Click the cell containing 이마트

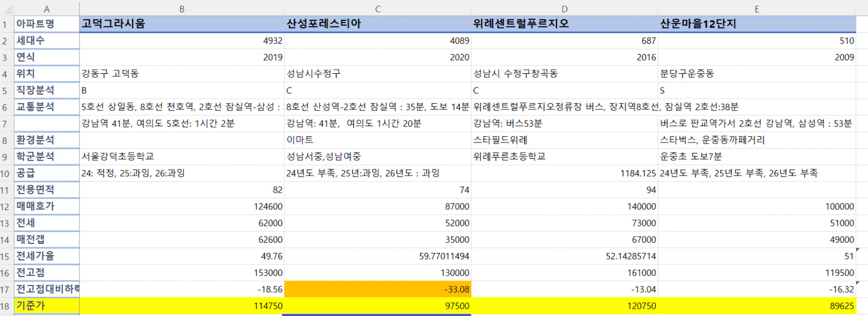[377, 140]
